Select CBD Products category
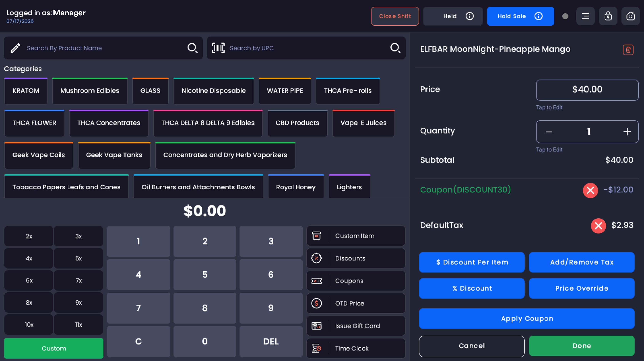This screenshot has height=361, width=644. click(x=297, y=123)
